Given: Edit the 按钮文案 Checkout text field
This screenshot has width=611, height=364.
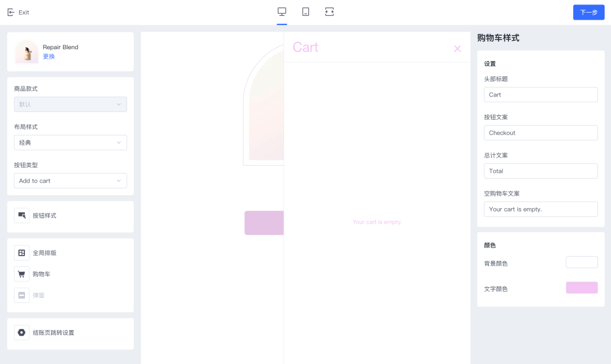Looking at the screenshot, I should 540,133.
